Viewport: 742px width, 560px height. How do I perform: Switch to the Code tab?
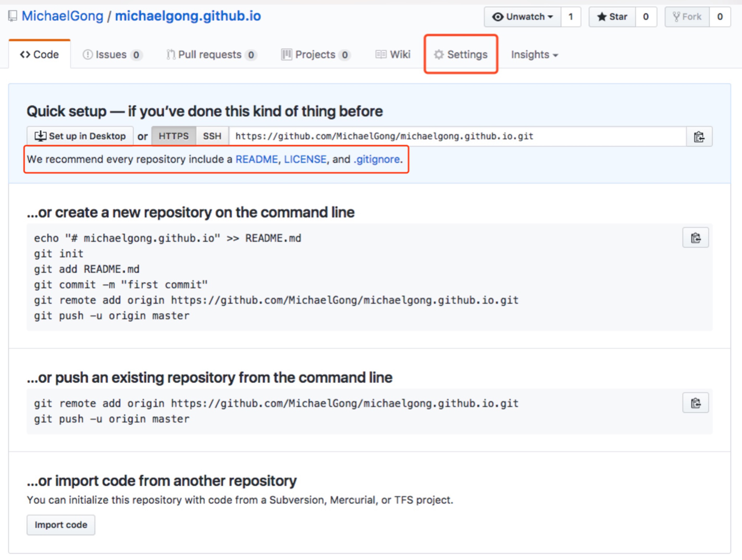tap(40, 54)
